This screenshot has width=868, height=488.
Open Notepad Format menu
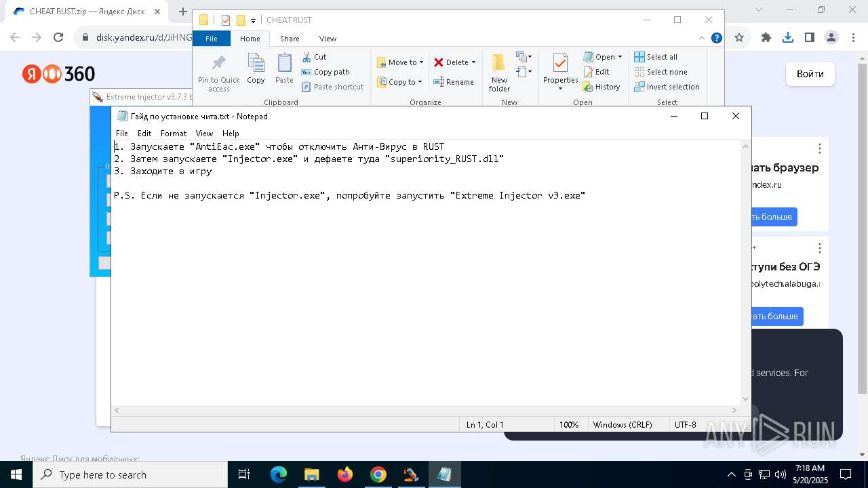point(174,134)
